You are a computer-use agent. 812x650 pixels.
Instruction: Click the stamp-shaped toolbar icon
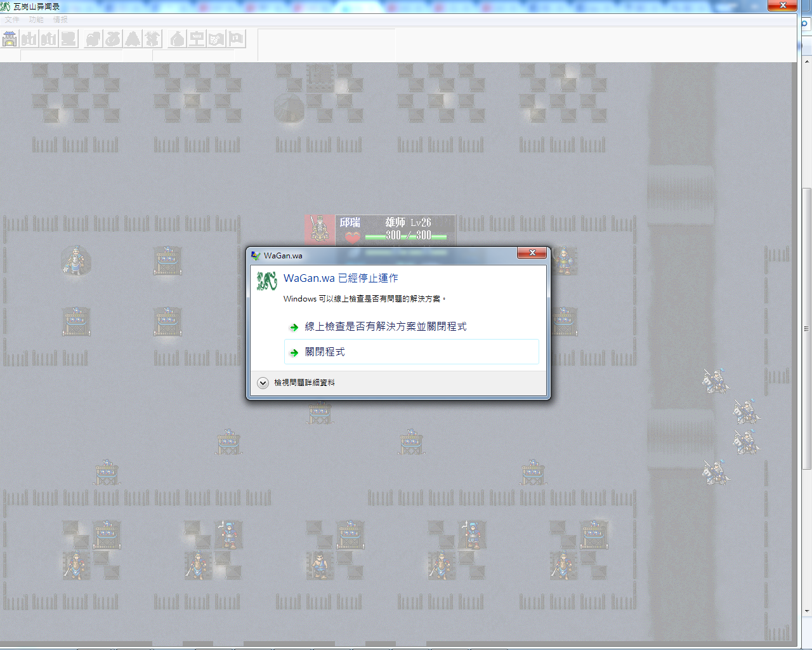tap(69, 39)
